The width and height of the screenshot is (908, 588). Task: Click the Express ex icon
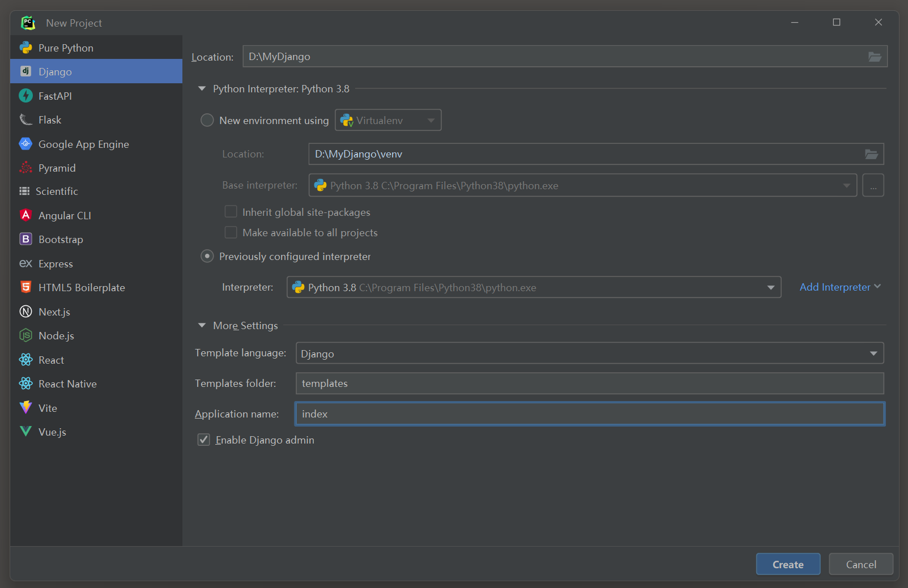point(26,263)
